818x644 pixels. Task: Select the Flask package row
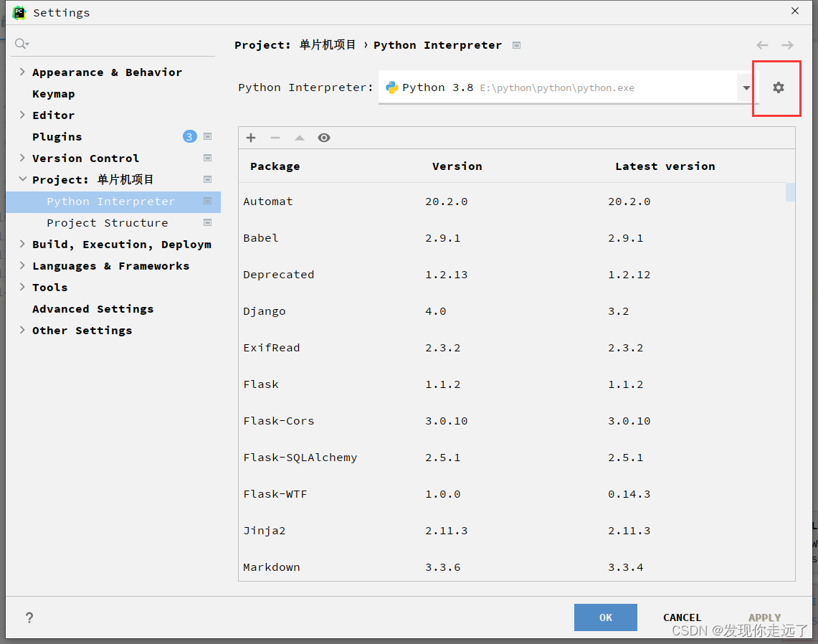(513, 384)
